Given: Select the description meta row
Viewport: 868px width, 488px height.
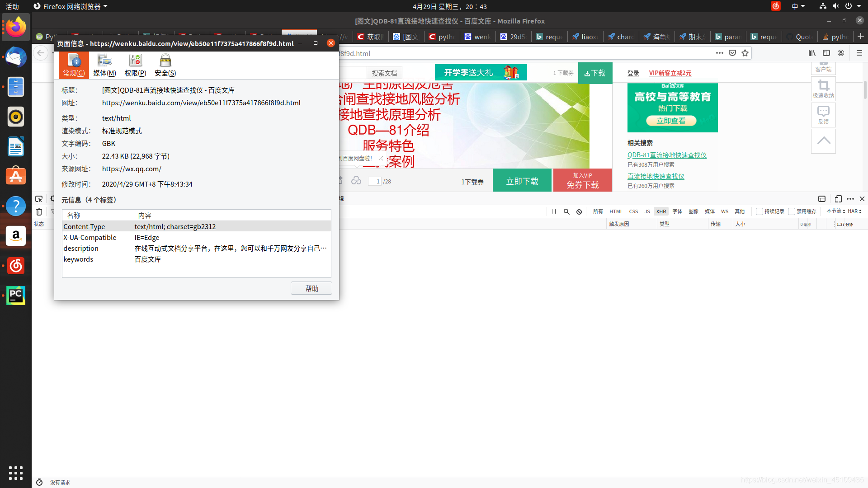Looking at the screenshot, I should [x=197, y=248].
